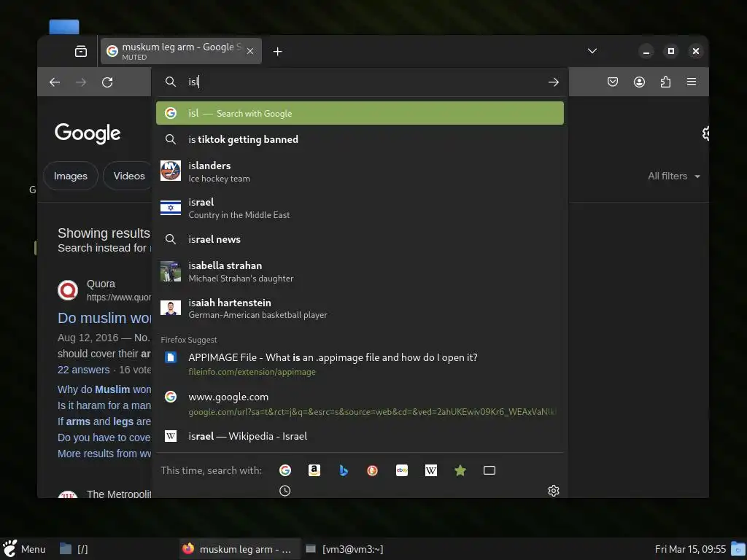Choose the 'israel' country suggestion
The width and height of the screenshot is (747, 560).
pos(360,208)
